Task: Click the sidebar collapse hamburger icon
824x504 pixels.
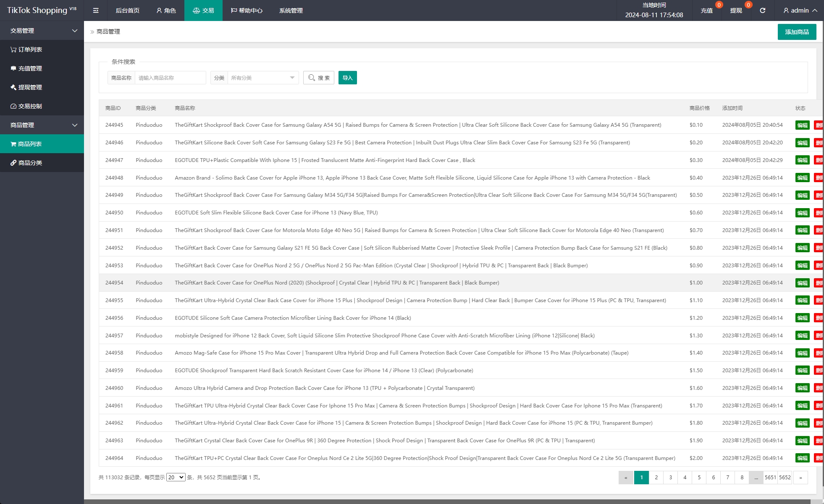Action: tap(96, 10)
